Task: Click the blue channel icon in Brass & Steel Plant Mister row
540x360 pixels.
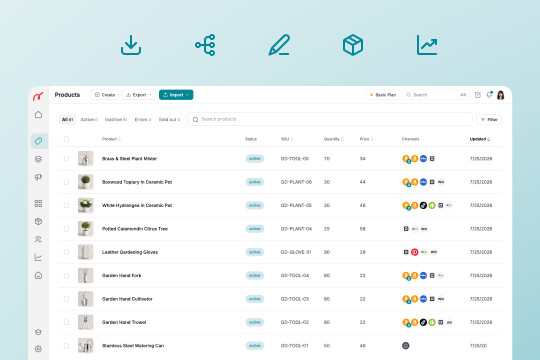Action: pos(423,158)
